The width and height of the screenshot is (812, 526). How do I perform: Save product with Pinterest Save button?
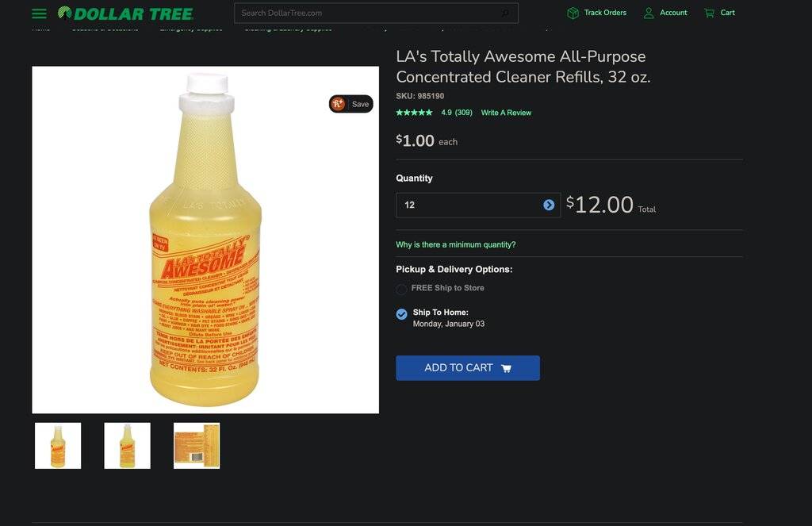point(351,104)
